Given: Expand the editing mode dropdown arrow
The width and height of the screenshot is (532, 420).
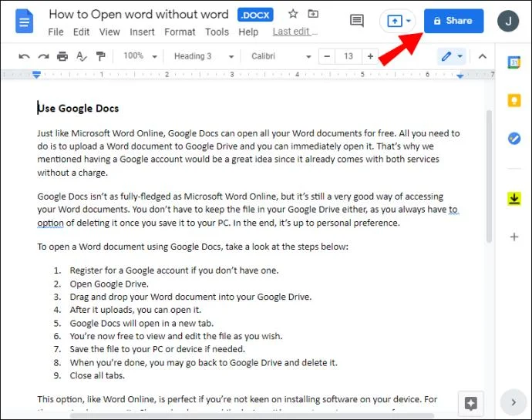Looking at the screenshot, I should click(460, 56).
